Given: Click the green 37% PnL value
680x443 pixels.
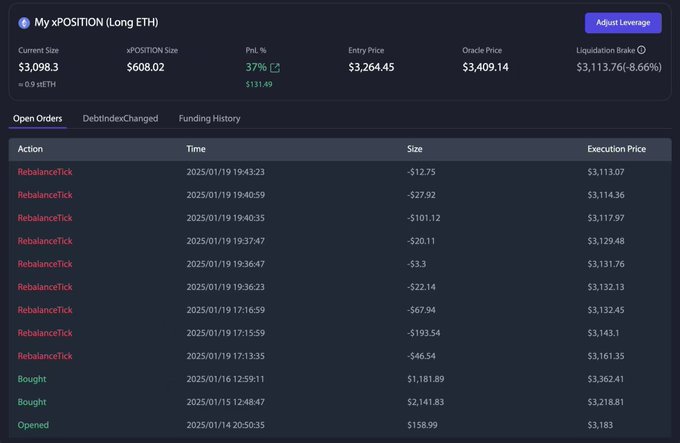Looking at the screenshot, I should 256,67.
